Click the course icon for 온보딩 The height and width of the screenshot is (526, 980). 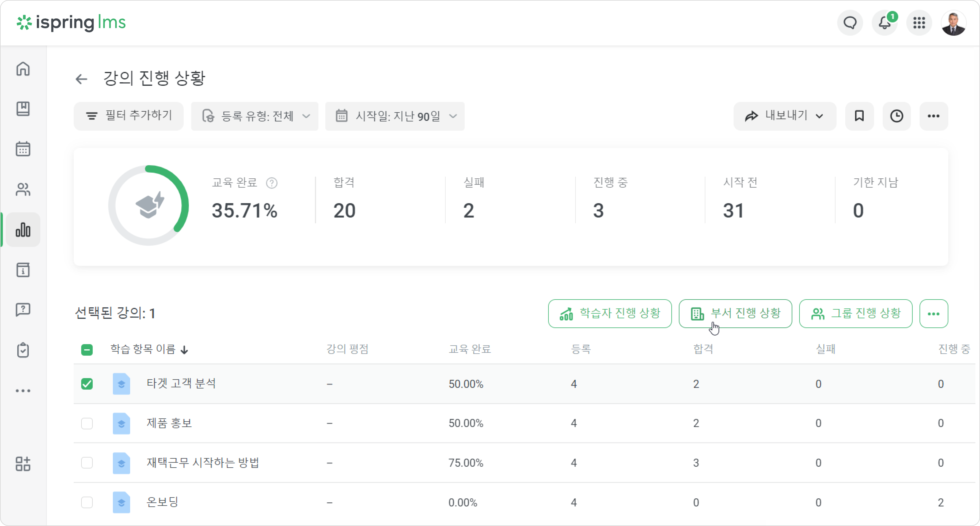[x=121, y=502]
